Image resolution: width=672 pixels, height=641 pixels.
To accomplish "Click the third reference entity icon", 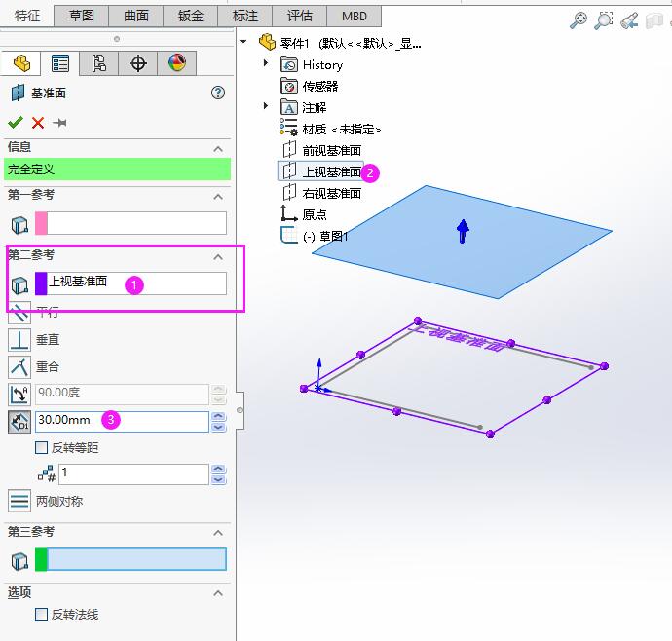I will [x=19, y=560].
